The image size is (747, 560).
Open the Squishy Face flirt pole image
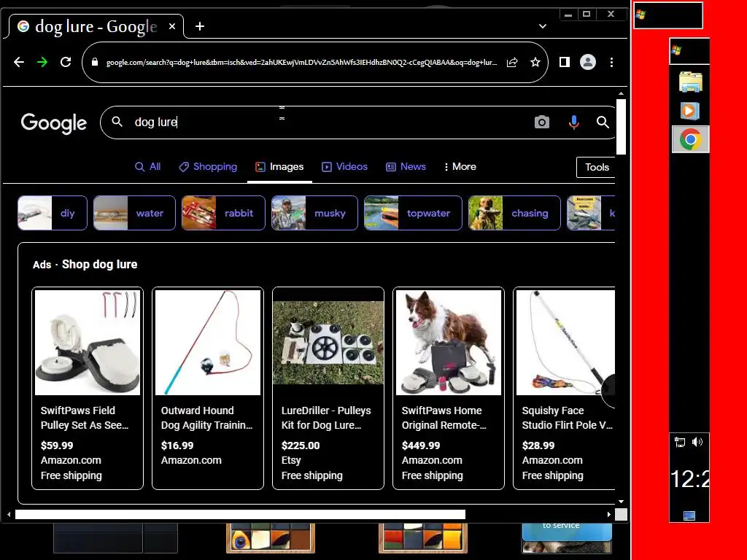pyautogui.click(x=565, y=343)
